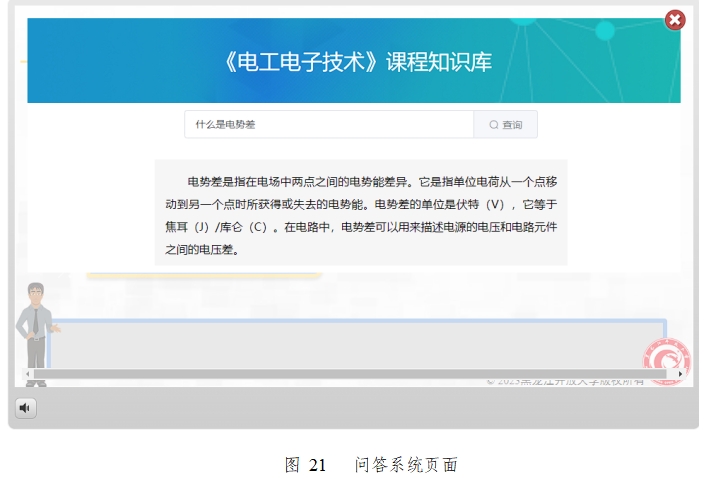Click the figure caption 图 21 问答系统页面
Viewport: 709px width, 479px height.
pos(371,465)
